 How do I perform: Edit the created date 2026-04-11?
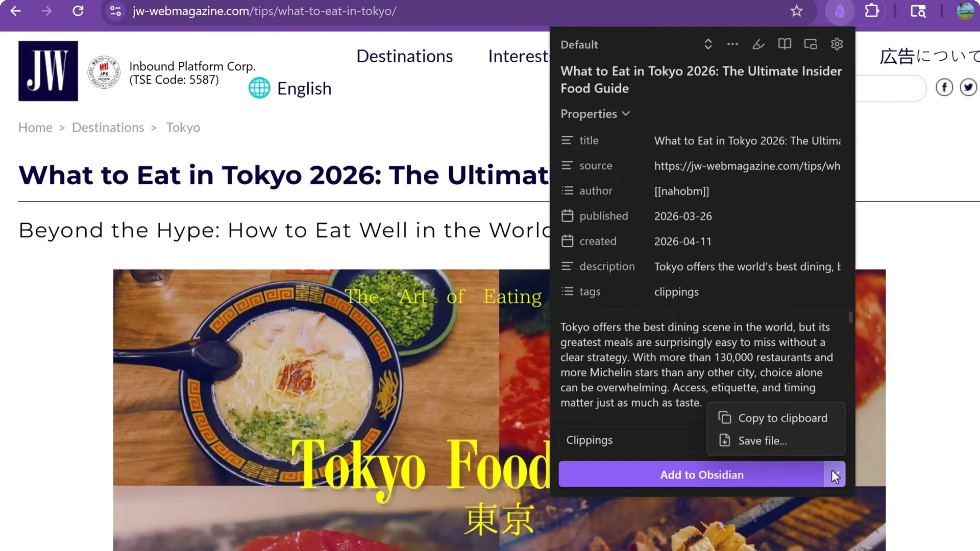coord(748,241)
